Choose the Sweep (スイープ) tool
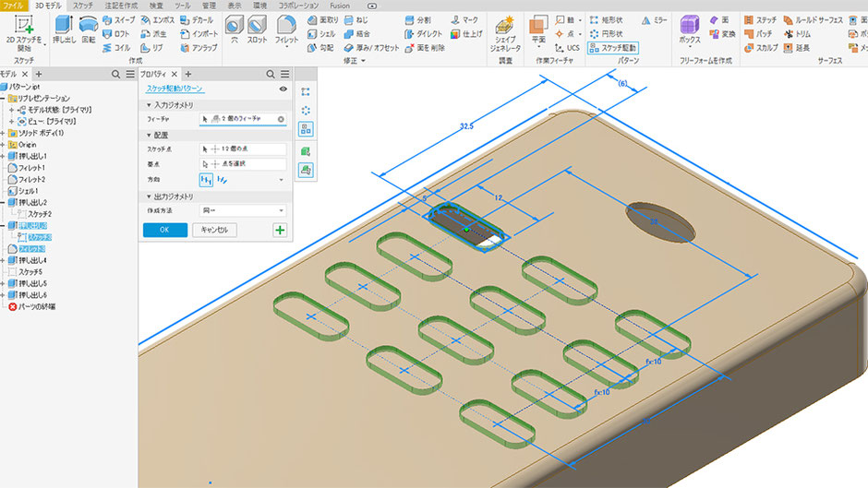 [119, 20]
